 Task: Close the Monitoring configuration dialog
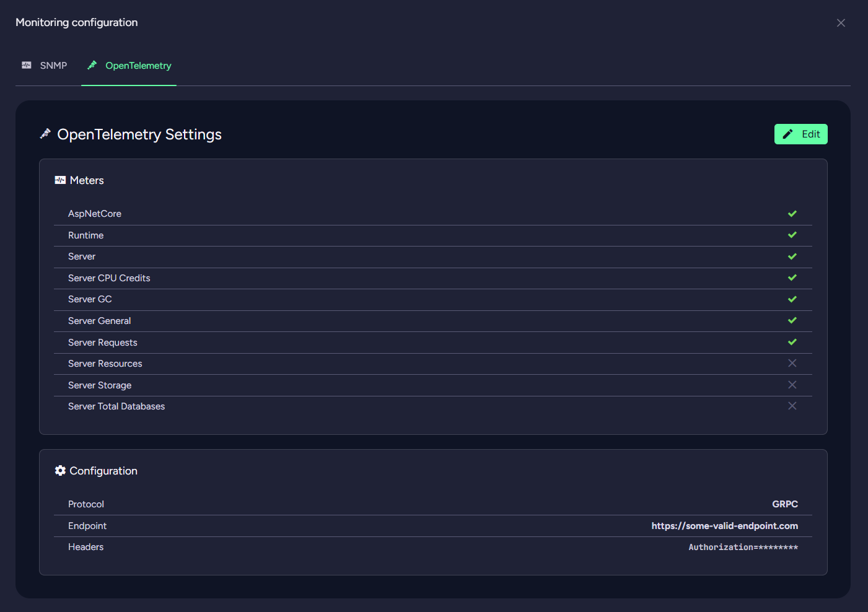point(841,22)
